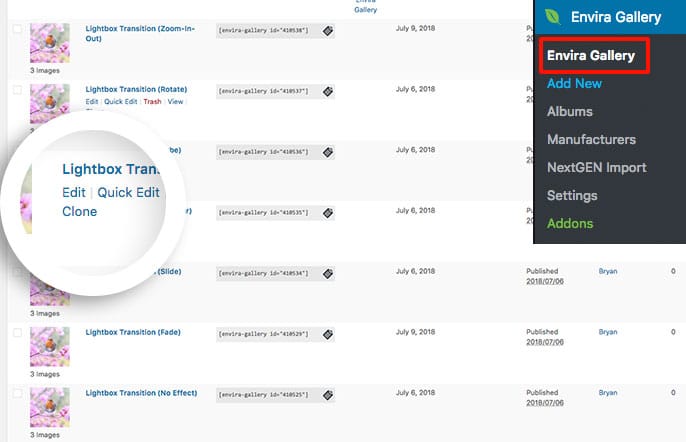Open Envira Settings menu item
This screenshot has width=686, height=442.
coord(572,195)
